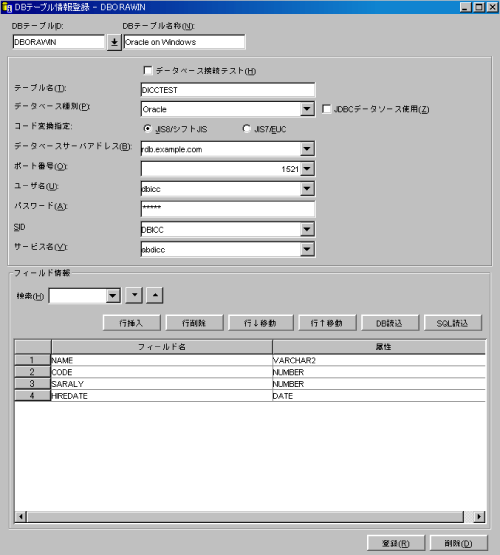
Task: Click the CODE field cell
Action: tap(161, 372)
